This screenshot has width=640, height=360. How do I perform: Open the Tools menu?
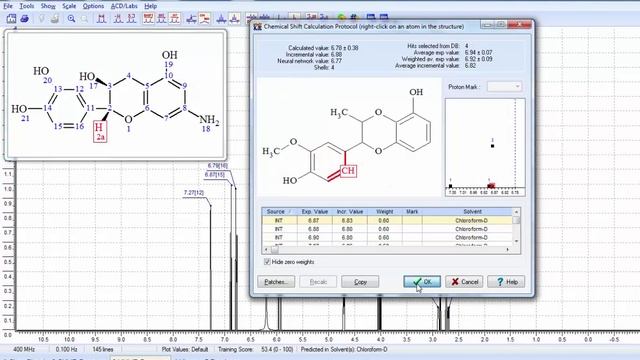(x=27, y=6)
